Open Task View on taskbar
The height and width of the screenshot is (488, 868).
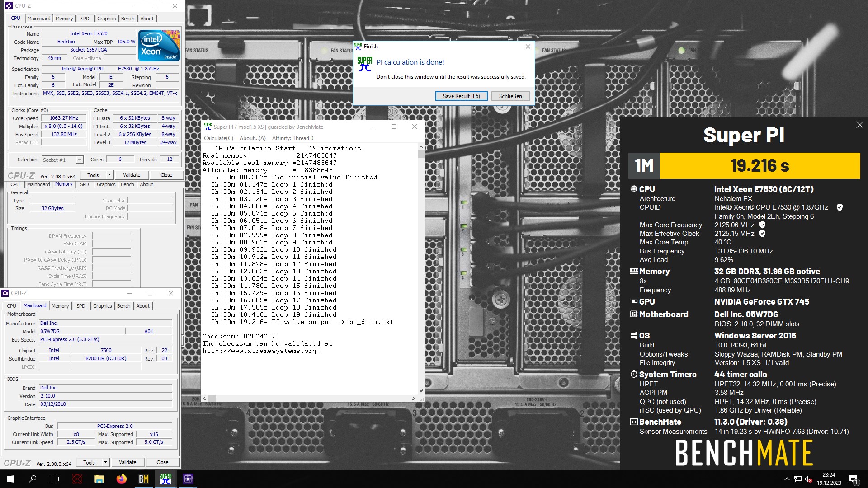(54, 479)
